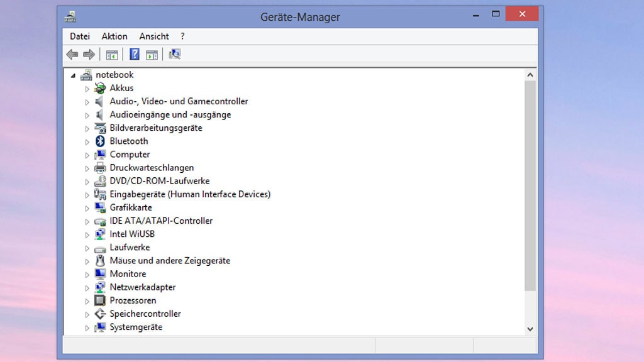Click the Show/Hide console tree toolbar icon

tap(111, 54)
